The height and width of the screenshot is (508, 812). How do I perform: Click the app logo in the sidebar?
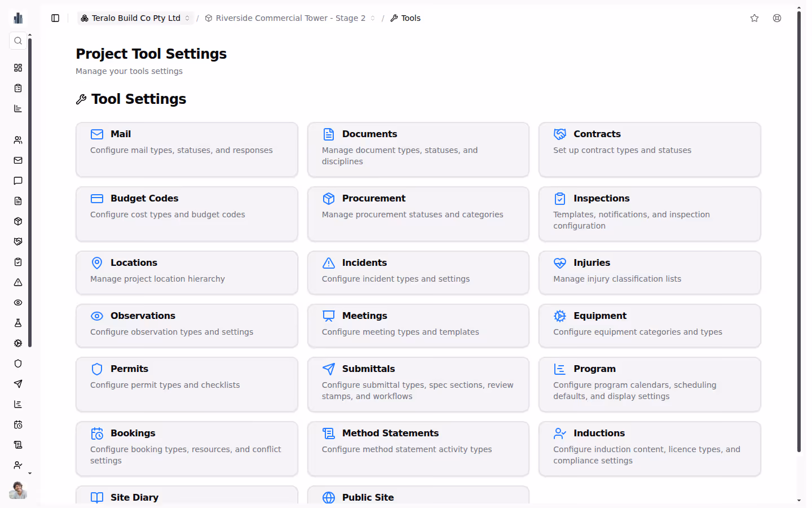point(18,18)
